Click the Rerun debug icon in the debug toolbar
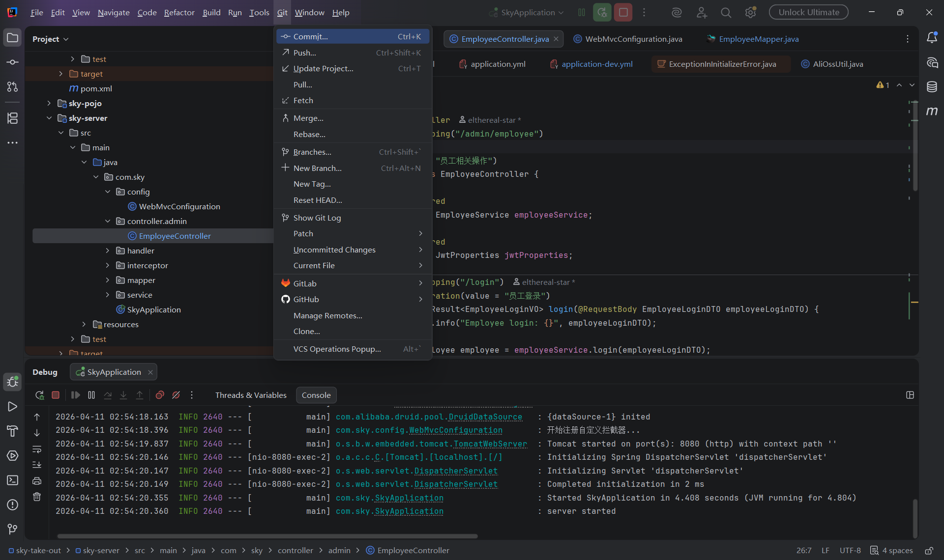The image size is (944, 560). pyautogui.click(x=40, y=395)
